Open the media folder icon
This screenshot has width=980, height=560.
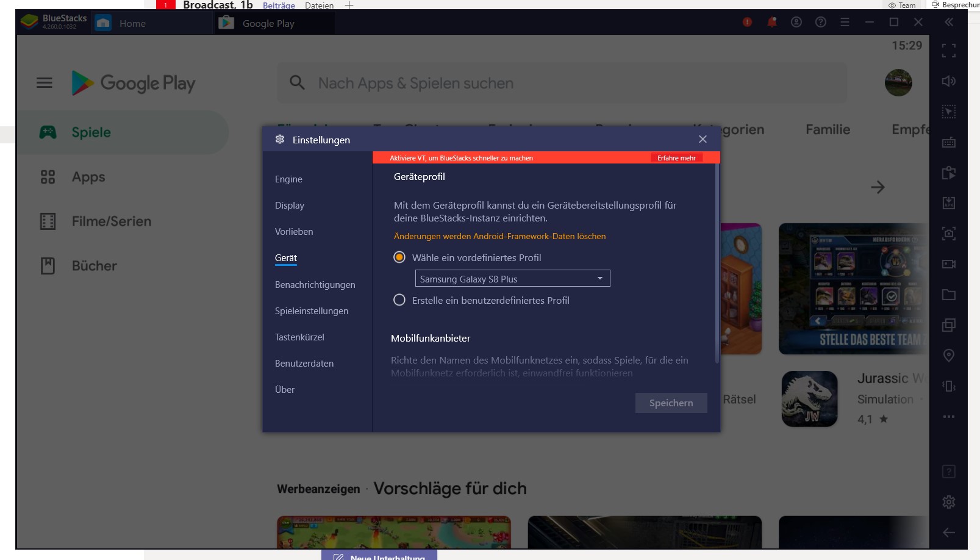point(948,295)
